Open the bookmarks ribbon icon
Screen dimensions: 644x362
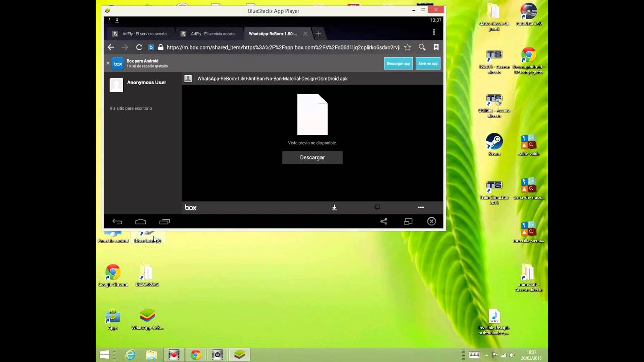(436, 47)
